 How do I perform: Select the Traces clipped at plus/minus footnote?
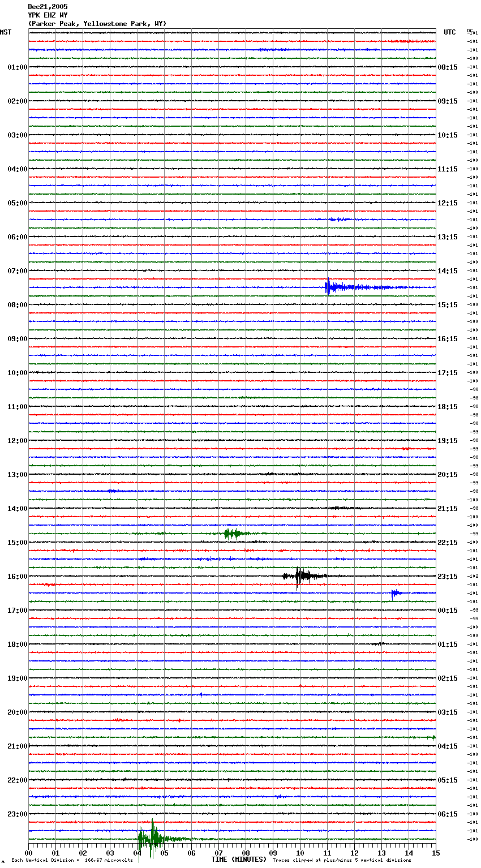342,860
